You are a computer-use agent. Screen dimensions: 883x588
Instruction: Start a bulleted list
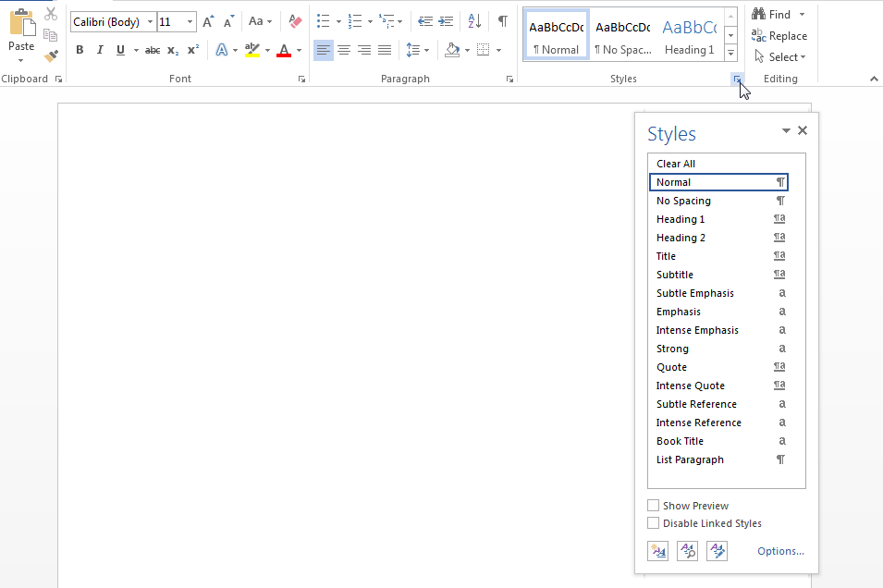tap(323, 21)
